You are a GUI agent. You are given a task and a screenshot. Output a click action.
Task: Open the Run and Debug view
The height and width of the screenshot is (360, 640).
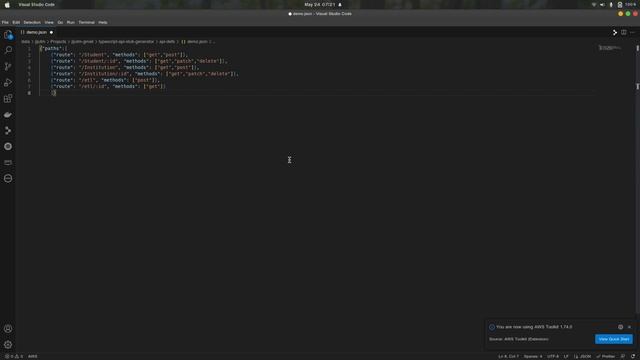pos(8,82)
